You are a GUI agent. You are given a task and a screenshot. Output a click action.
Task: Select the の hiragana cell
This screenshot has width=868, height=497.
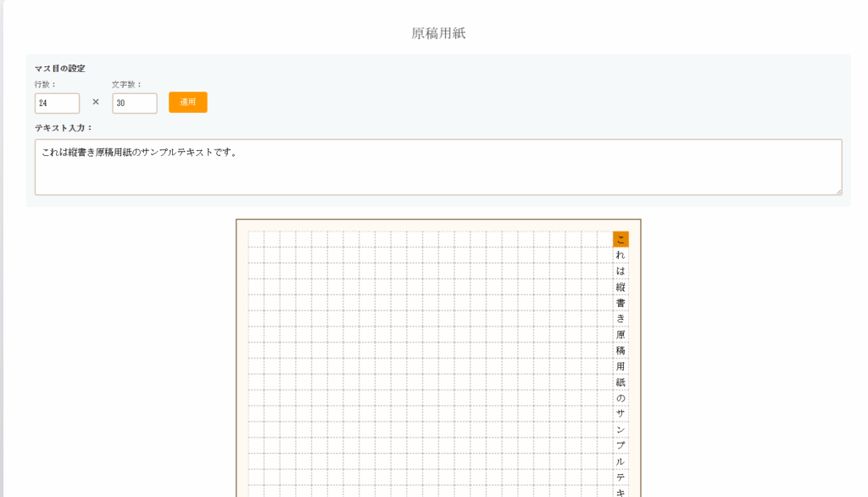620,398
